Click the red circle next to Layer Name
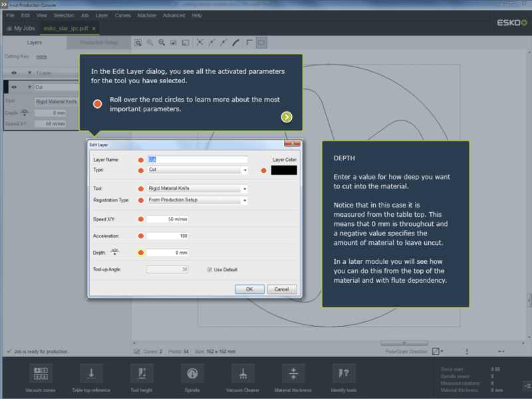 coord(141,160)
